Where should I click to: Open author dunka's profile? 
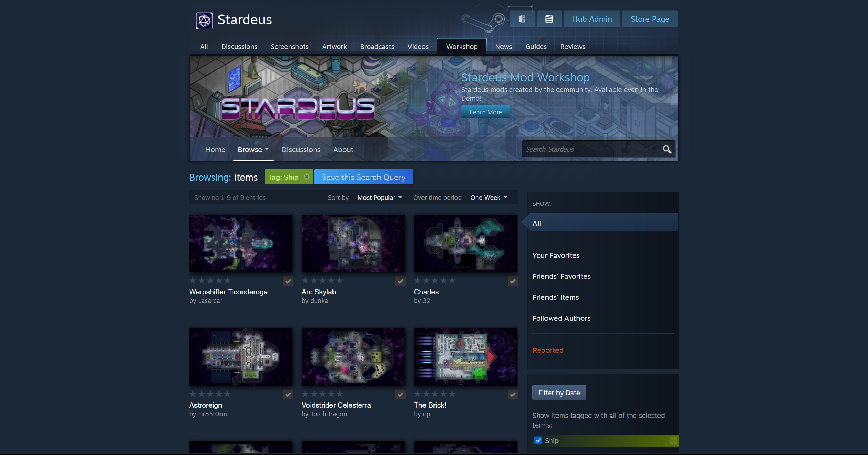coord(319,301)
